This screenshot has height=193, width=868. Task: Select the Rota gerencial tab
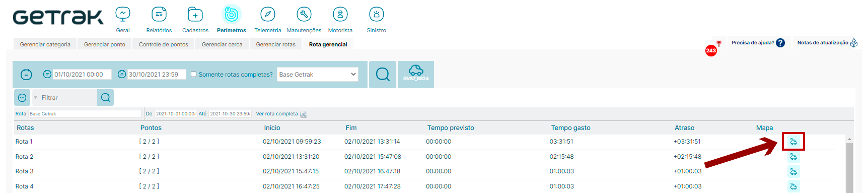pyautogui.click(x=328, y=44)
